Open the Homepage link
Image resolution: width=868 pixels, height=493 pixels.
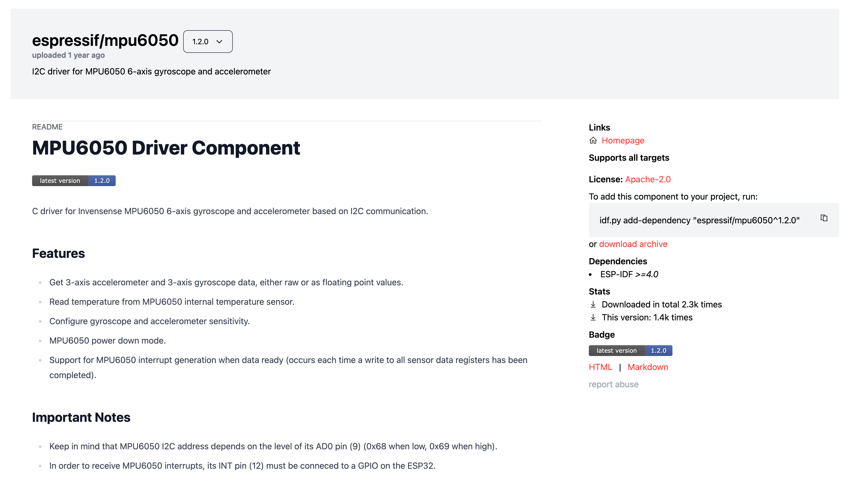(623, 141)
